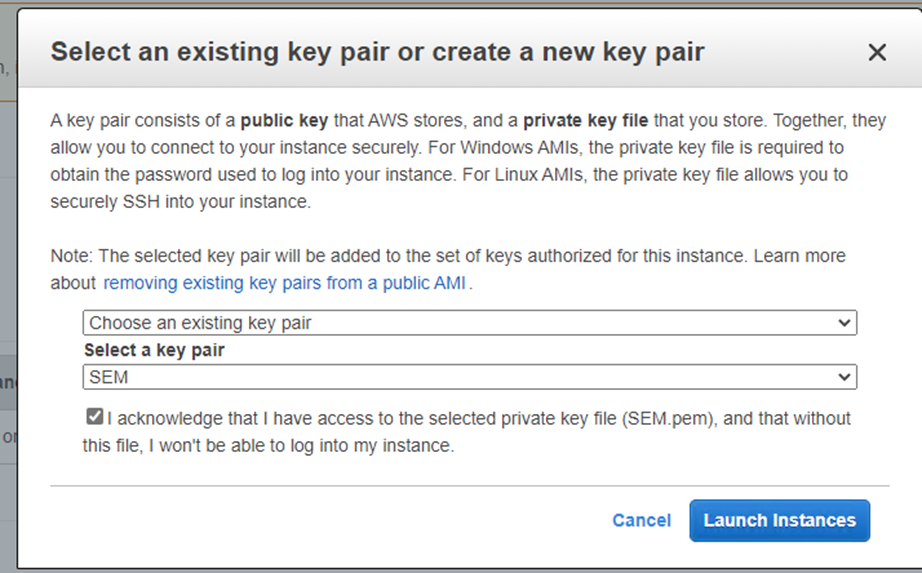
Task: Click the dimmed page behind the dialog
Action: click(7, 300)
